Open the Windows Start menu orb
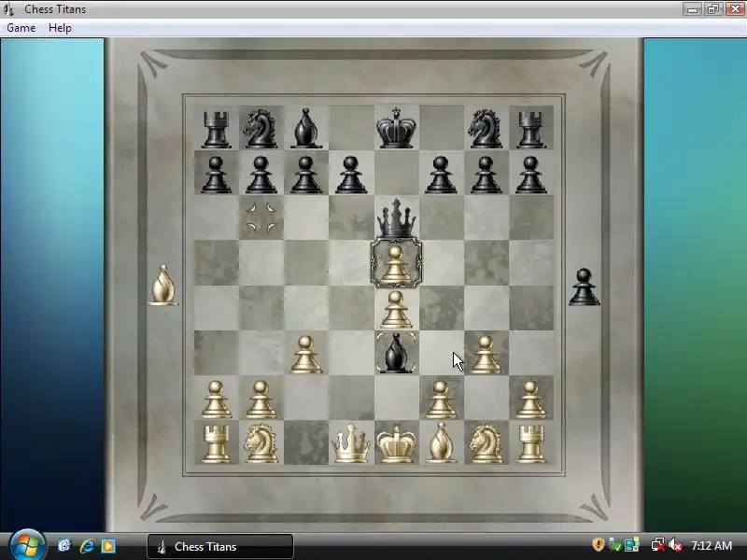This screenshot has width=747, height=560. tap(27, 545)
